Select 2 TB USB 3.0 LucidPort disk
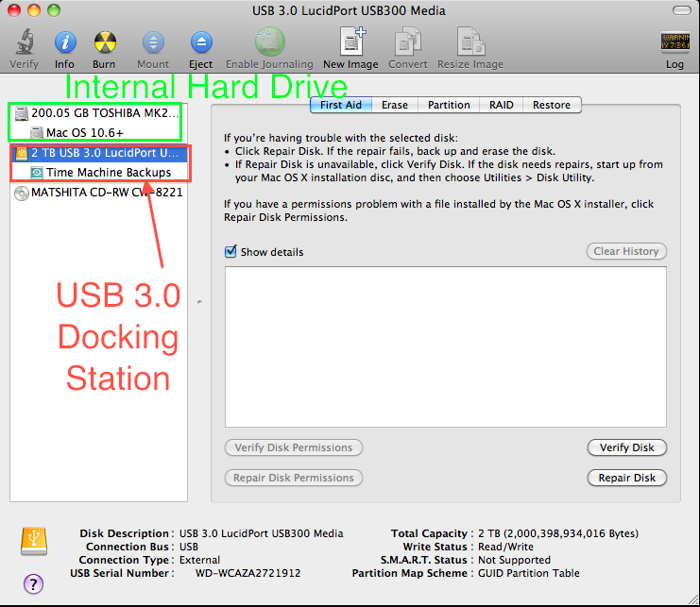Viewport: 700px width, 607px height. pos(98,153)
